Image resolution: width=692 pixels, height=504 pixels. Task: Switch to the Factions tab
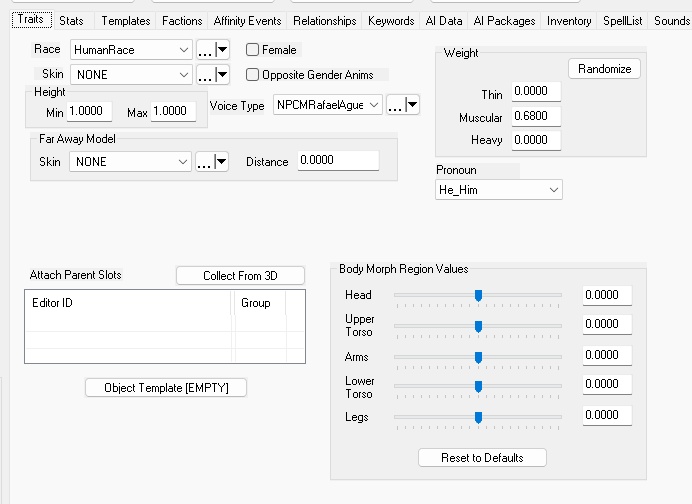pos(182,20)
